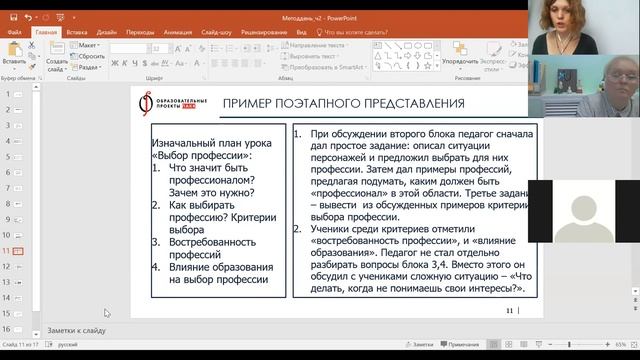The height and width of the screenshot is (360, 640).
Task: Select the triangle shape in shapes gallery
Action: (x=378, y=56)
